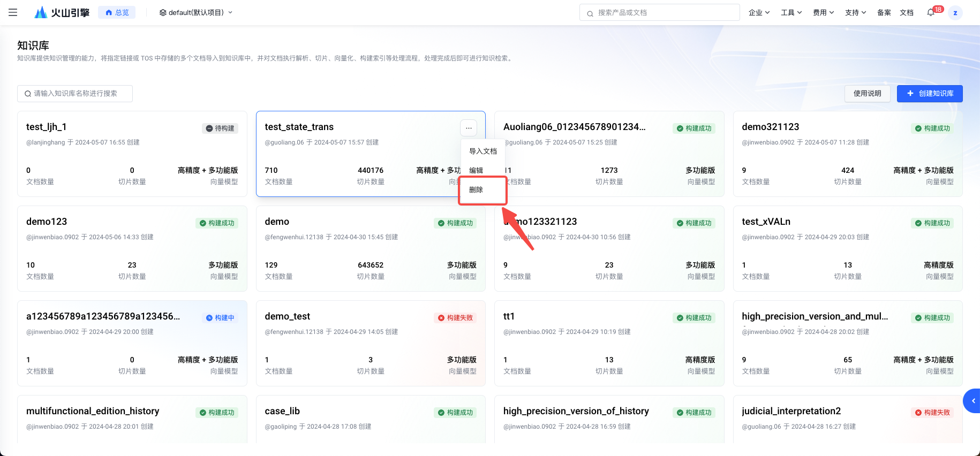The image size is (980, 456).
Task: Expand the default project selector
Action: coord(196,12)
